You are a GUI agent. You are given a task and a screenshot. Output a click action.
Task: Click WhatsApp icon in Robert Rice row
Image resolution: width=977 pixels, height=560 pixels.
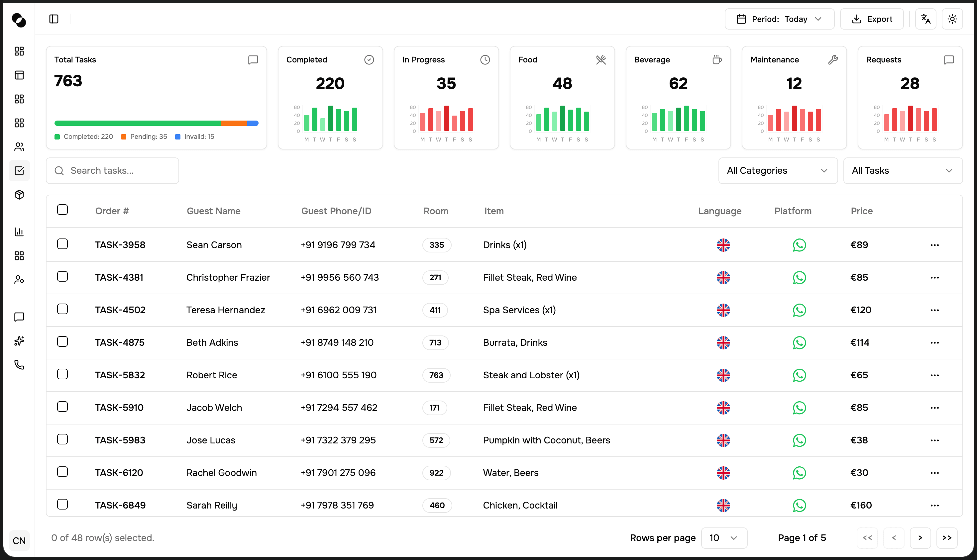(x=799, y=375)
